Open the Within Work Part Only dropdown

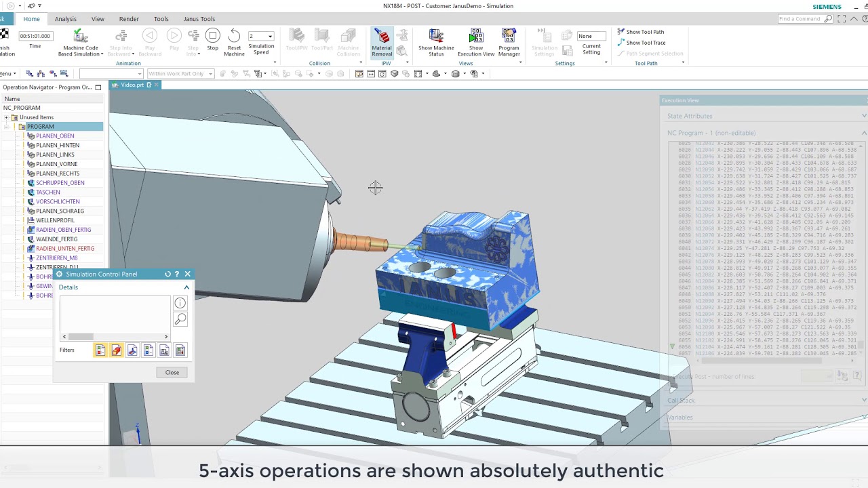[x=180, y=74]
